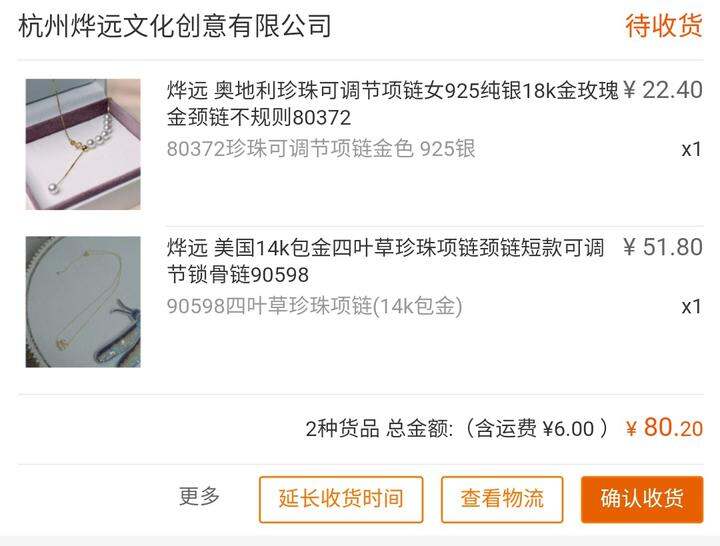Open seller 杭州烨远文化创意有限公司 shop page

(175, 26)
